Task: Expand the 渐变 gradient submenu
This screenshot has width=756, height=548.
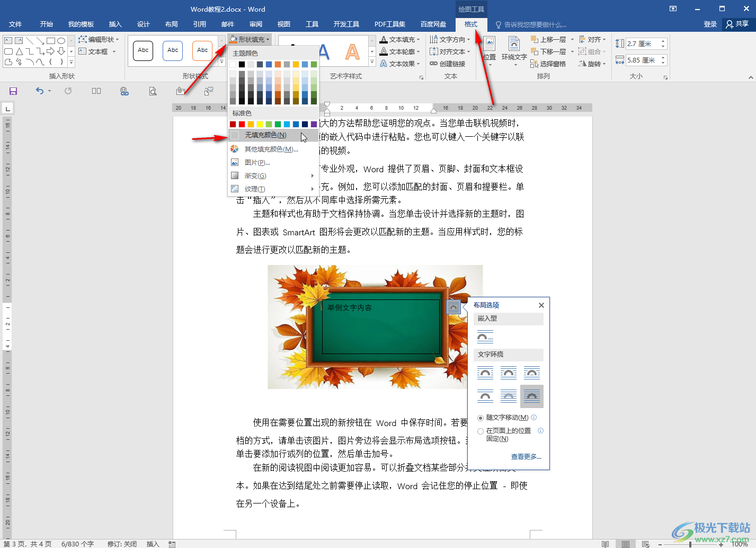Action: [x=273, y=175]
